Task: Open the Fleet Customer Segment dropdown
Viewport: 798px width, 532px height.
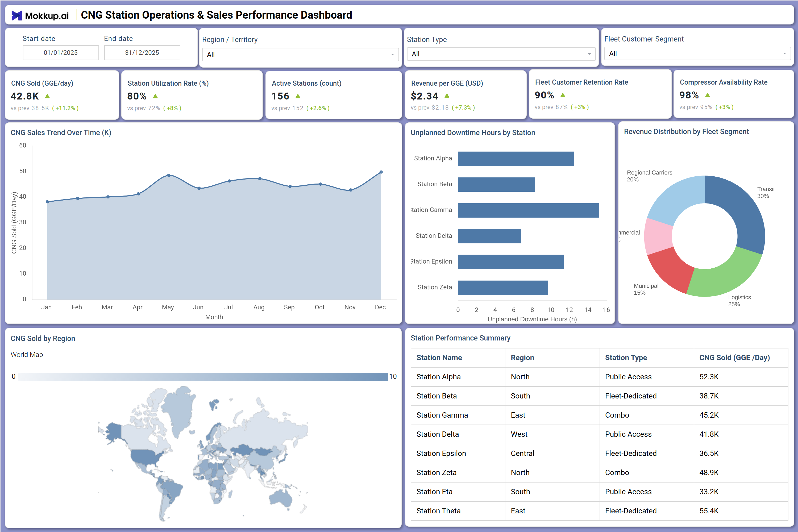Action: pos(697,54)
